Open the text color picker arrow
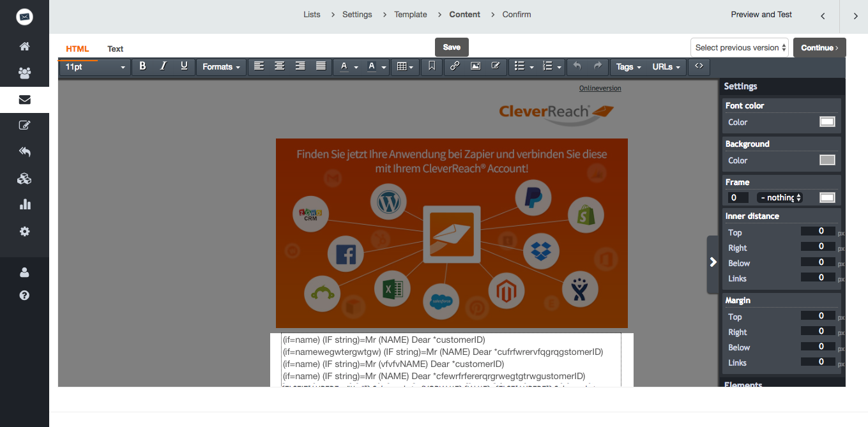Image resolution: width=868 pixels, height=427 pixels. click(356, 67)
